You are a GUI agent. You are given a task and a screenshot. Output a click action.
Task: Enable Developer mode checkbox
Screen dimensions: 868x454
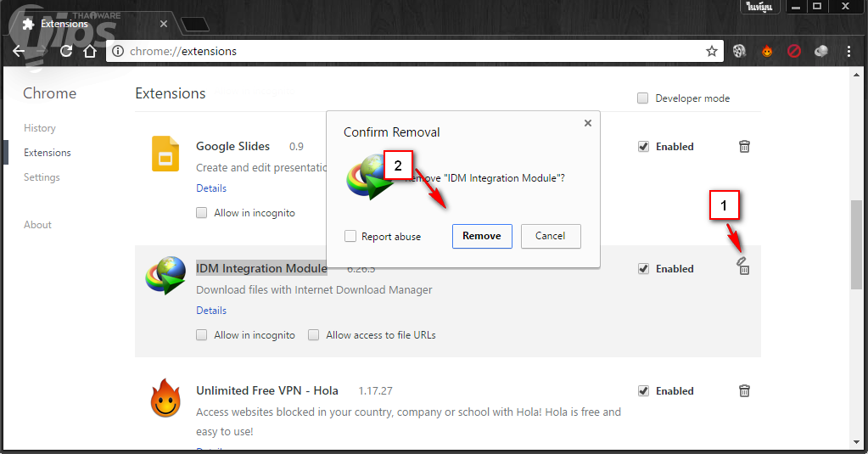pos(643,98)
